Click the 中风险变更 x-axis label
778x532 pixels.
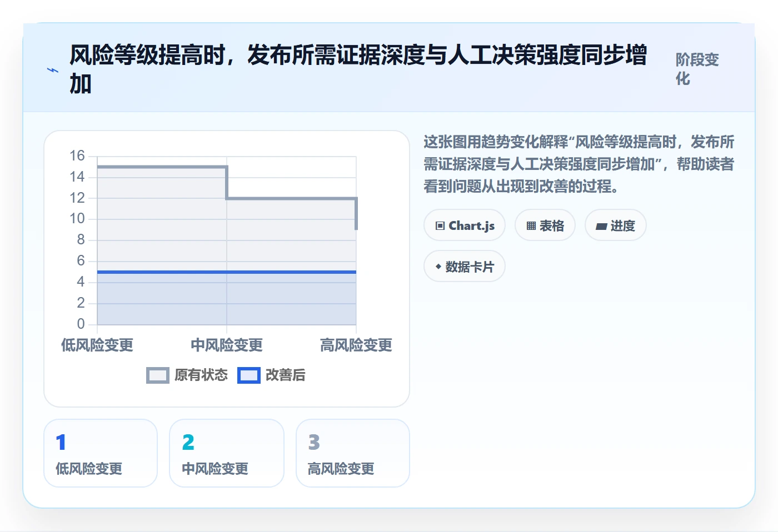point(227,345)
